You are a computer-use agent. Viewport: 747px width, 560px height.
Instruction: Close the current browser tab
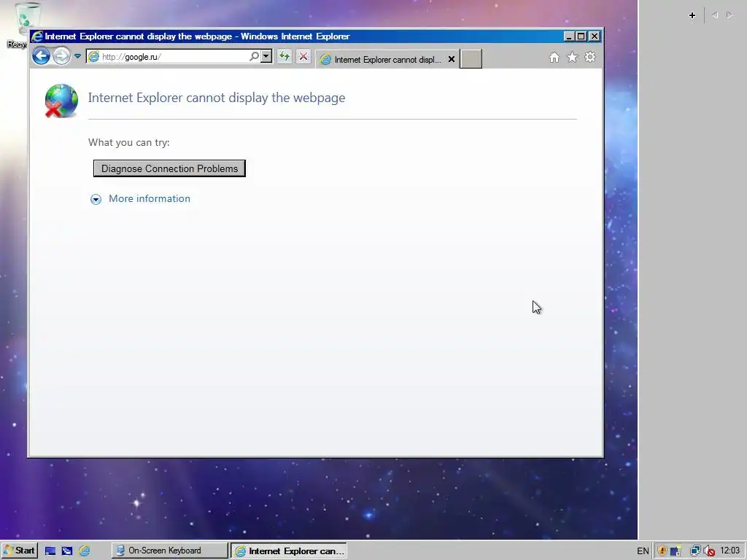coord(452,60)
